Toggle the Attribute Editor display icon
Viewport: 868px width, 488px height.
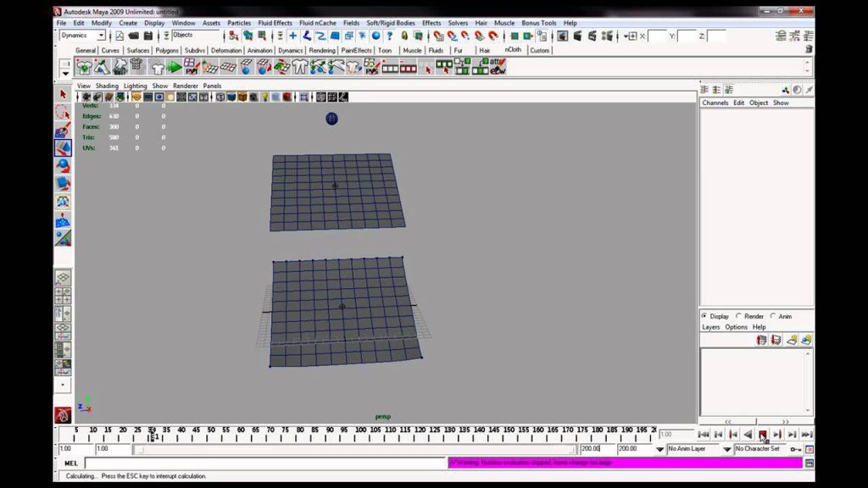point(781,36)
